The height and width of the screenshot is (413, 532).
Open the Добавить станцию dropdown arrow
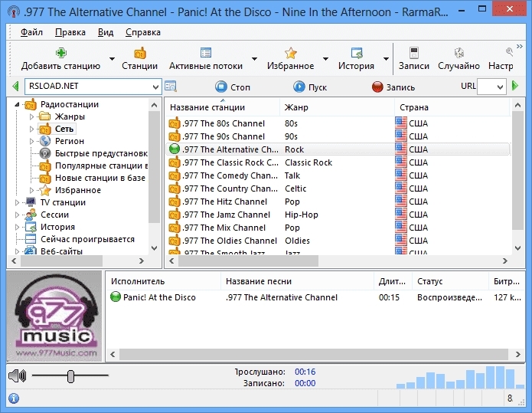[112, 59]
